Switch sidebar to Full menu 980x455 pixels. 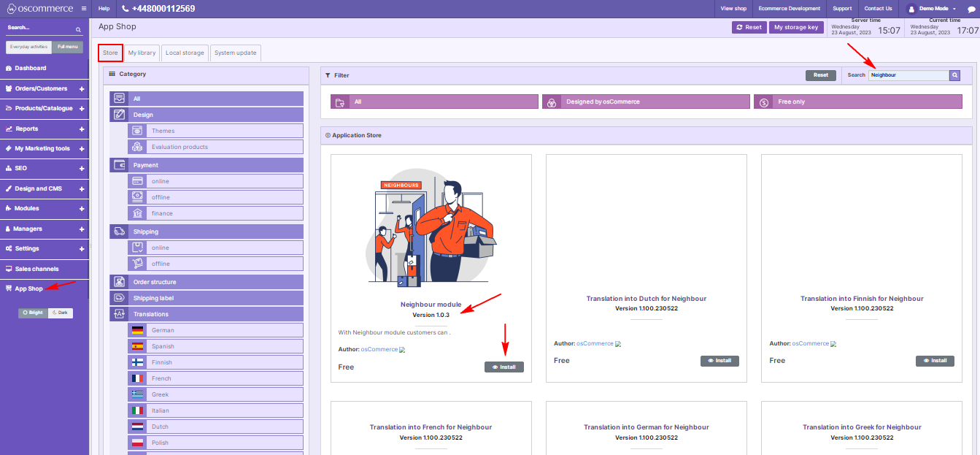point(67,47)
